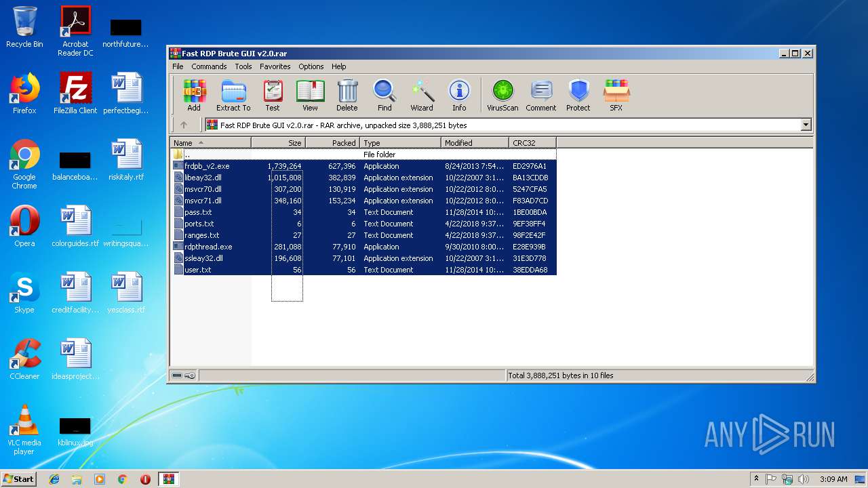Image resolution: width=868 pixels, height=488 pixels.
Task: Open the Find magnifier tool
Action: click(x=384, y=95)
